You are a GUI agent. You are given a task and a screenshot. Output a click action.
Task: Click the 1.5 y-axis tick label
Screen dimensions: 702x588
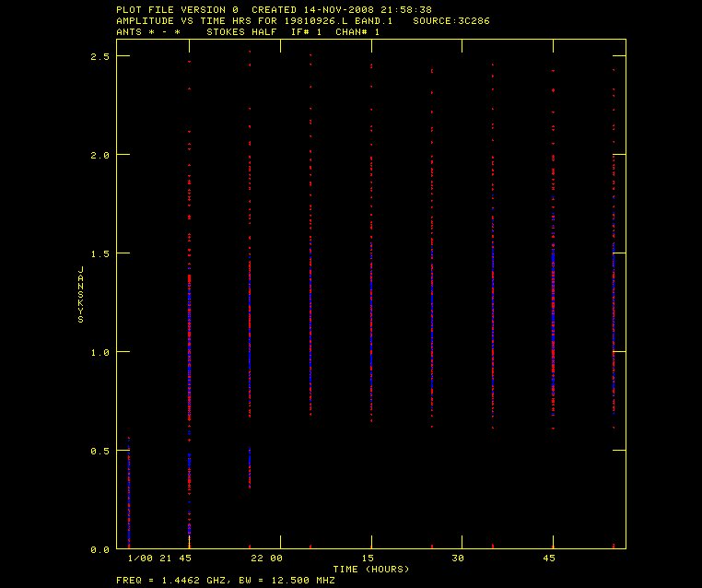tap(99, 254)
